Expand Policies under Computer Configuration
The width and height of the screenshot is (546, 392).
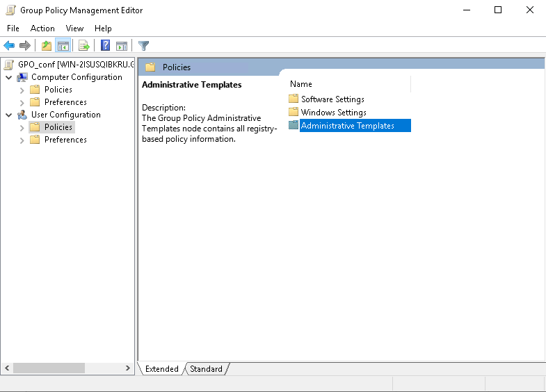coord(22,90)
